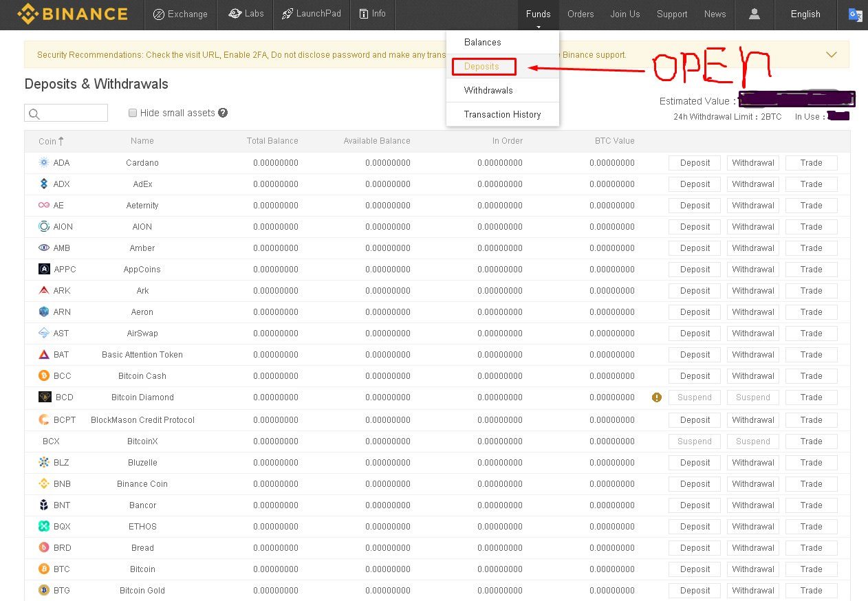
Task: Click Withdrawal button for ADX
Action: click(753, 184)
